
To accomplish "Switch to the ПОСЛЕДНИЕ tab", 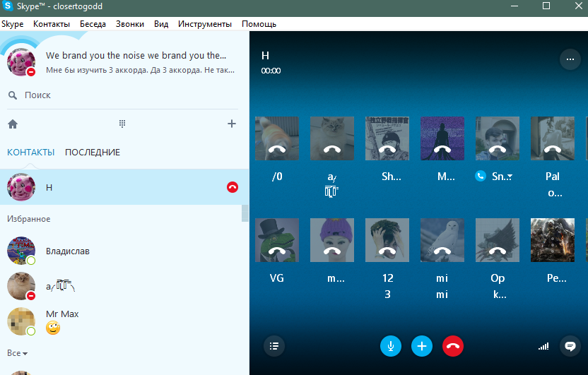I will [x=93, y=153].
